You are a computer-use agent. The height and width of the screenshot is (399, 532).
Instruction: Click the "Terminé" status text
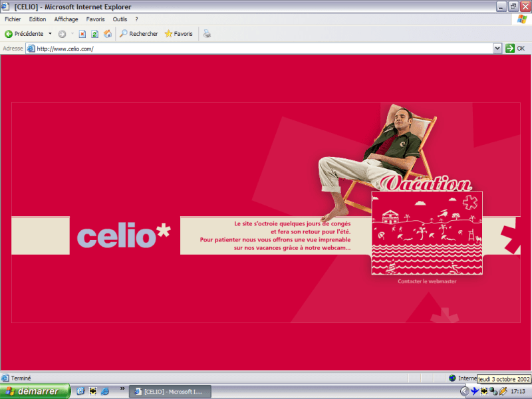coord(21,378)
